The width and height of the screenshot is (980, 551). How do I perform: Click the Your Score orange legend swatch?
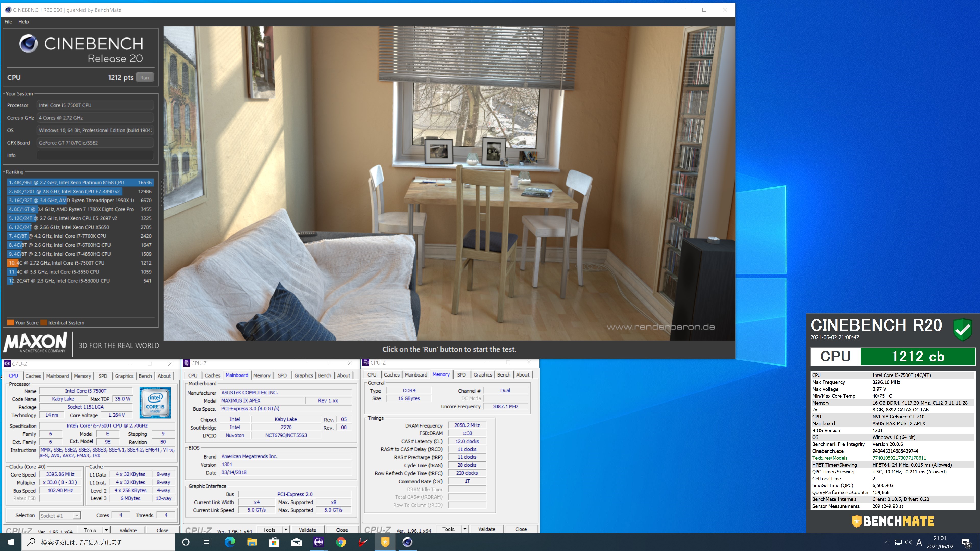(x=11, y=322)
